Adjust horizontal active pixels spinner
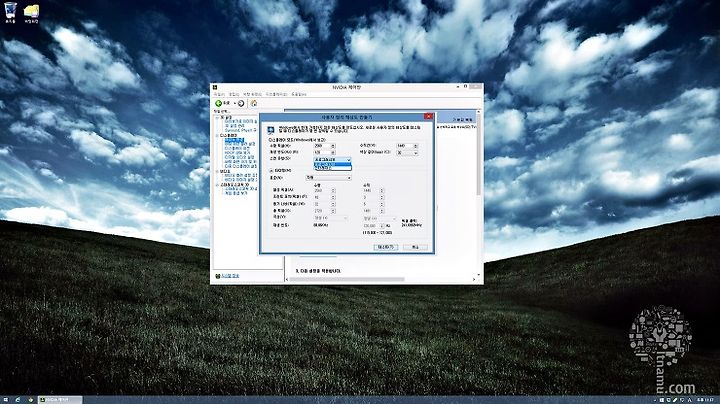Screen dimensions: 720x404 (333, 191)
